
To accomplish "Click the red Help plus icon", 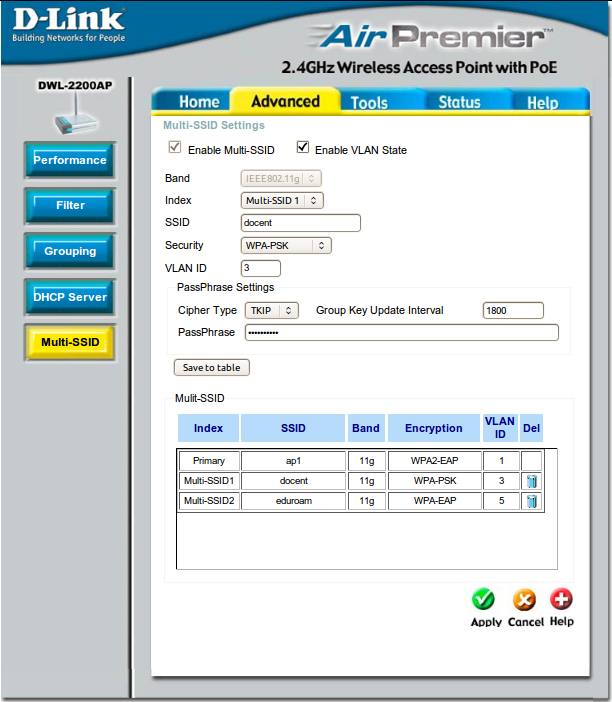I will click(562, 599).
